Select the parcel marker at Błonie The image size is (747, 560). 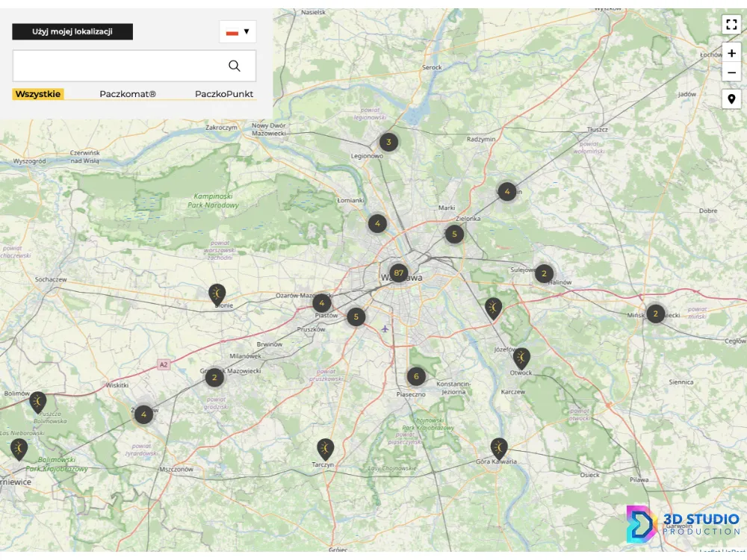(x=217, y=293)
